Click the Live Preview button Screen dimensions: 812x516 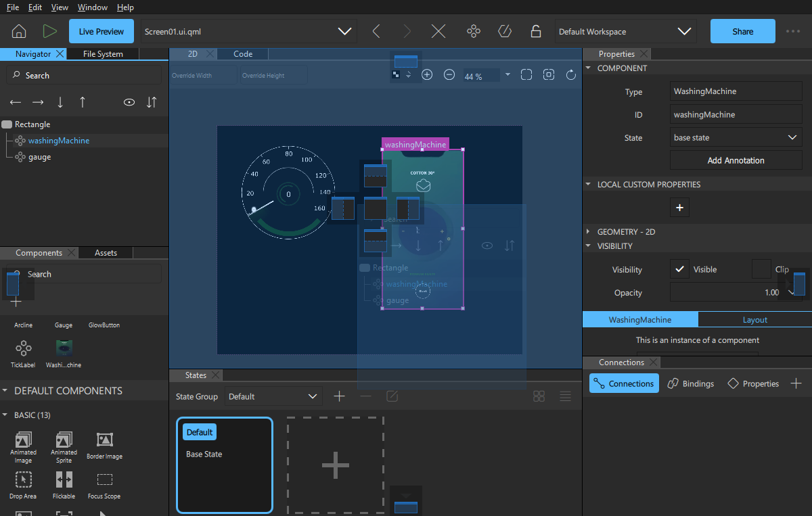click(101, 31)
